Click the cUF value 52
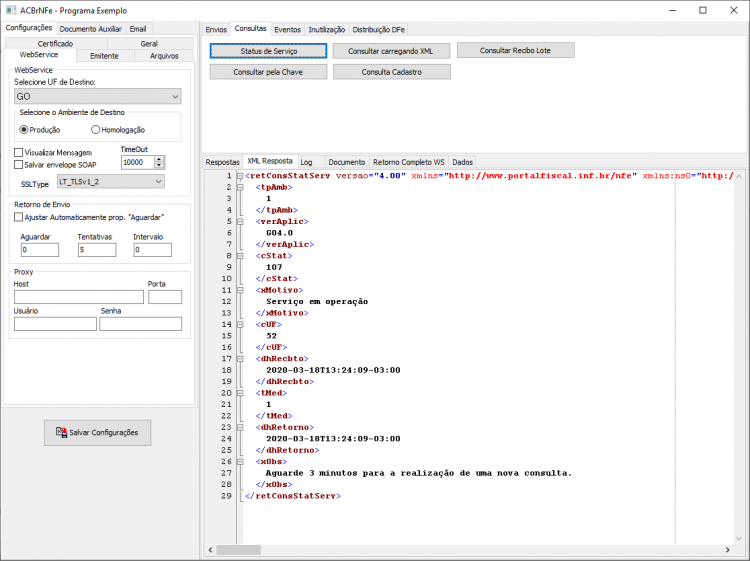750x561 pixels. click(271, 336)
